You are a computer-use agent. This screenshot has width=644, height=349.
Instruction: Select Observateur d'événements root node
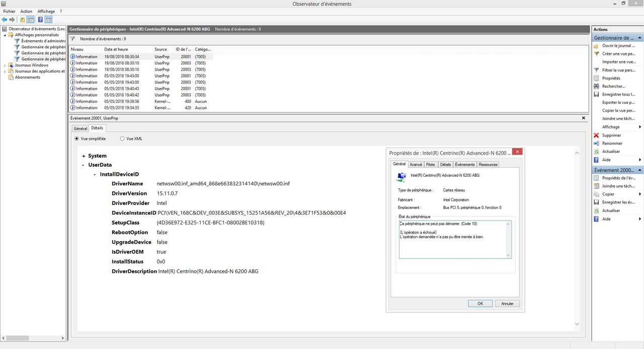(36, 29)
